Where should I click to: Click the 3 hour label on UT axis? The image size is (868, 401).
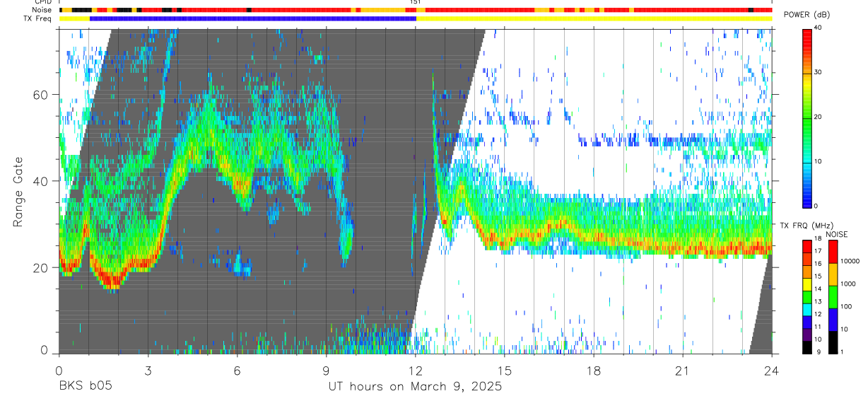tap(148, 371)
